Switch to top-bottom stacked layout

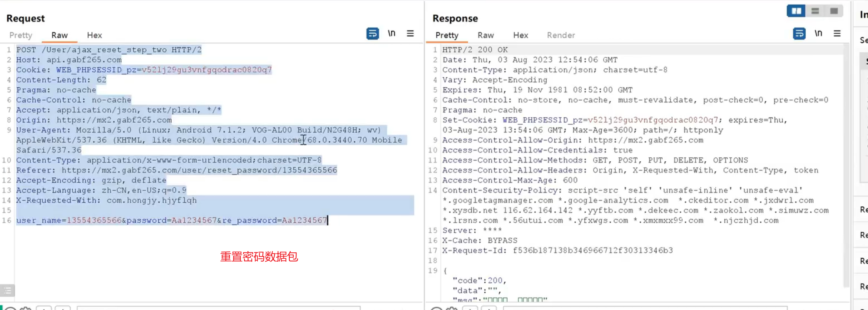click(x=815, y=11)
